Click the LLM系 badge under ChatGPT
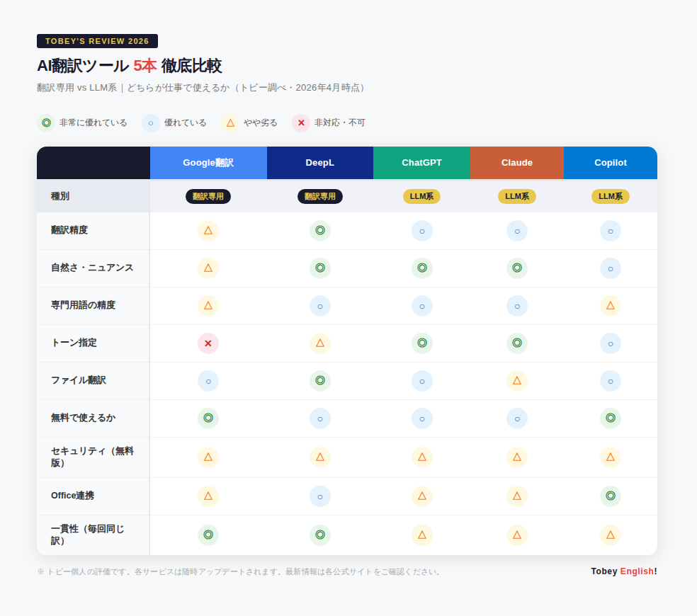Viewport: 697px width, 616px height. (x=421, y=196)
